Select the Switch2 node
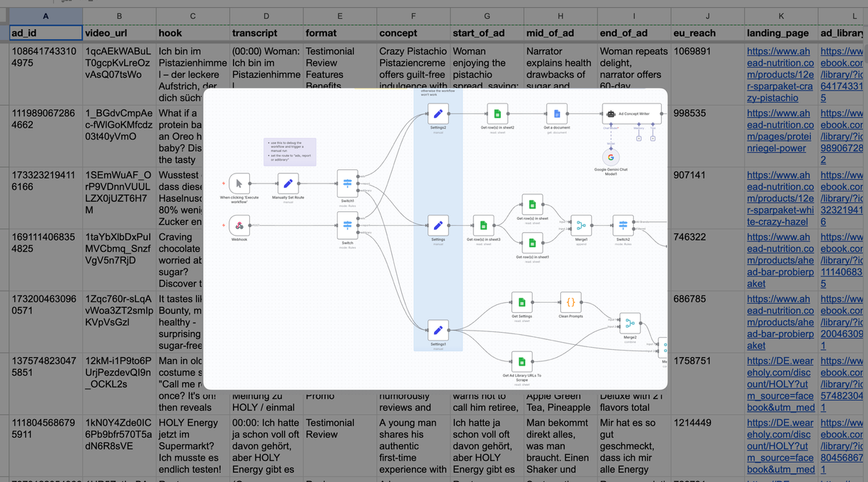The width and height of the screenshot is (868, 482). 623,226
